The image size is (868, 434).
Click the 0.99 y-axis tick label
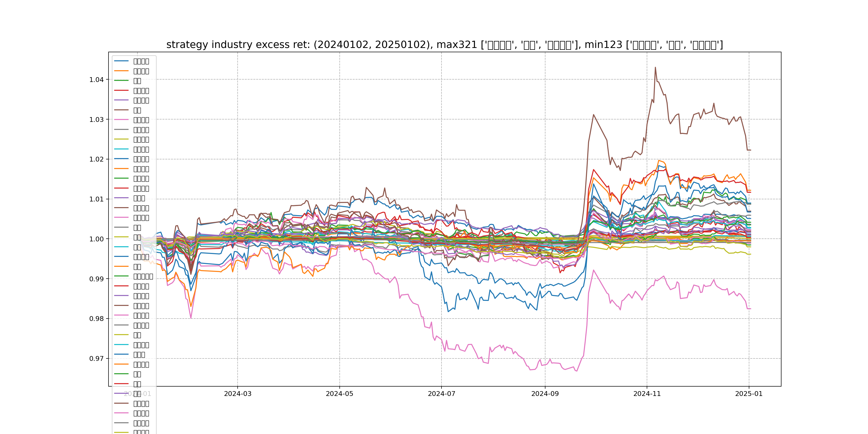[96, 279]
